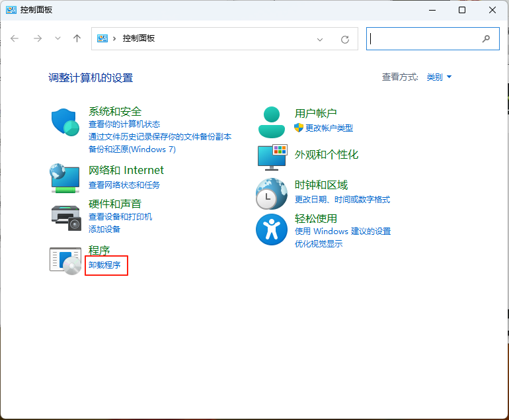Click the Network and Internet globe icon

tap(65, 178)
